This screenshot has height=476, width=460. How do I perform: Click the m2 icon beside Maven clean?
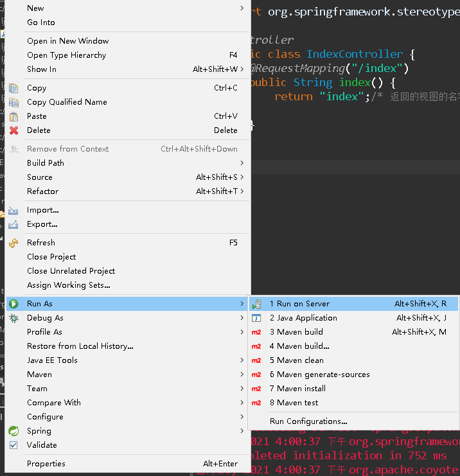point(256,360)
